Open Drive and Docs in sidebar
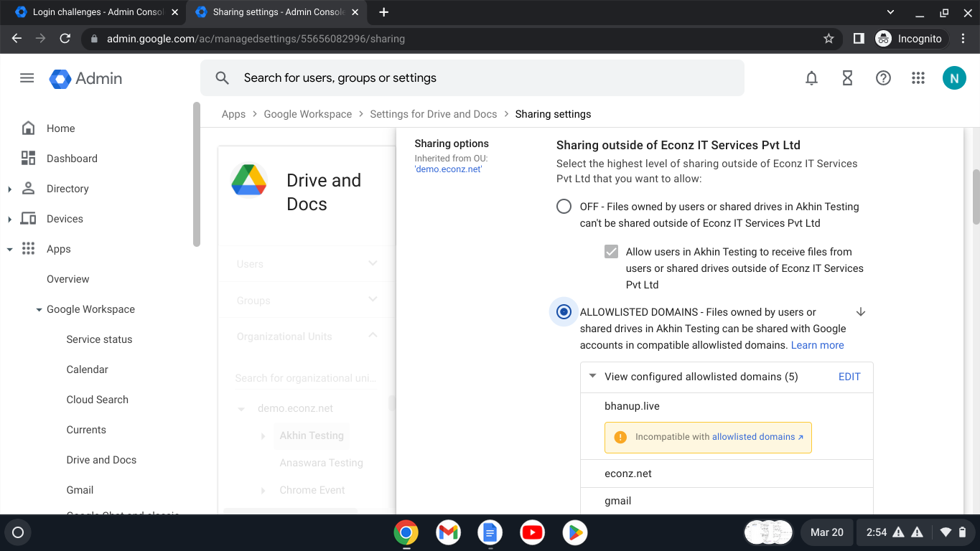The height and width of the screenshot is (551, 980). pos(101,460)
